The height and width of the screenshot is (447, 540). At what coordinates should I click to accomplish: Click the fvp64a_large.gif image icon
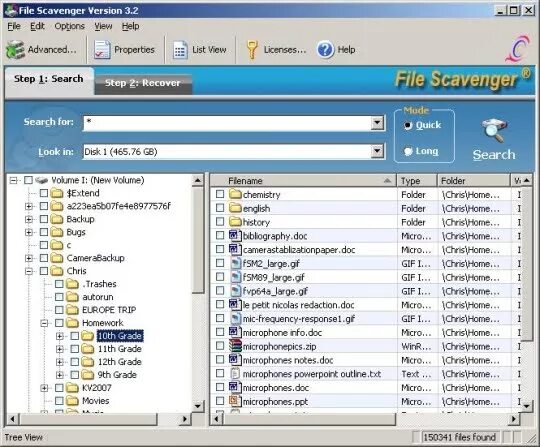(236, 291)
